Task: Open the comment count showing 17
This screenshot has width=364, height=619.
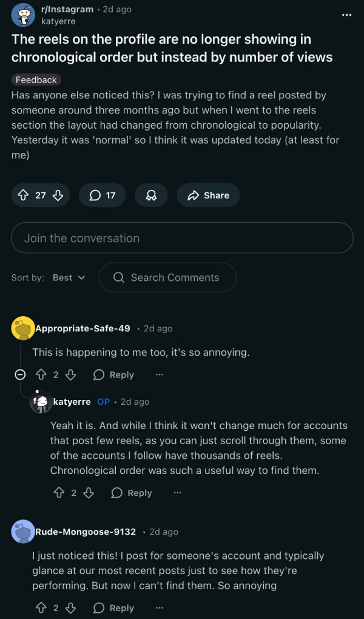Action: pyautogui.click(x=102, y=195)
